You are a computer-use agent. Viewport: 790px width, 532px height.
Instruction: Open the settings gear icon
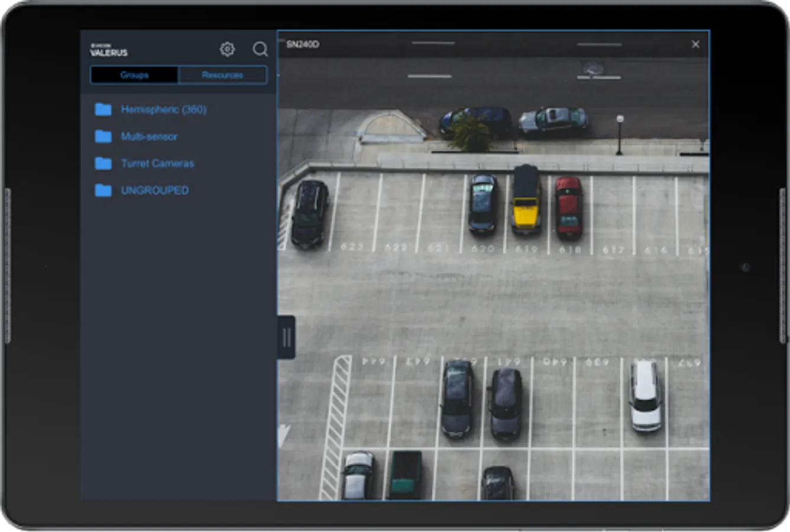tap(227, 50)
